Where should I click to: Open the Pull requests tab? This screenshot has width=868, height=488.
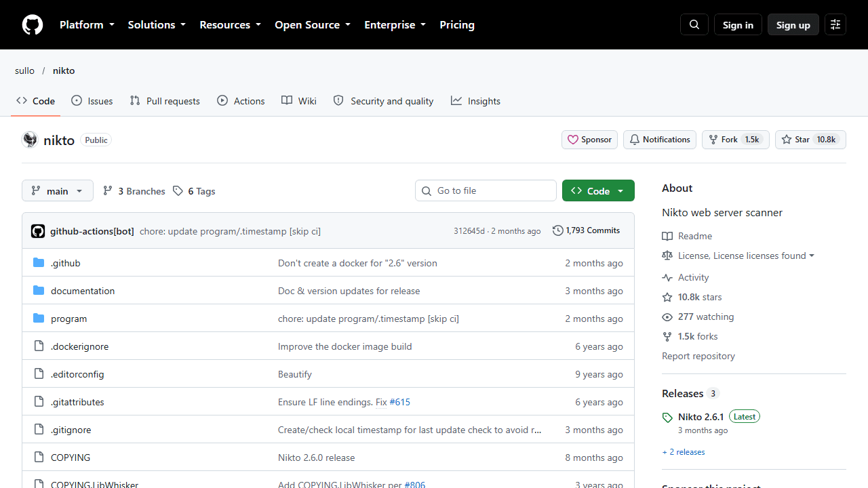165,101
